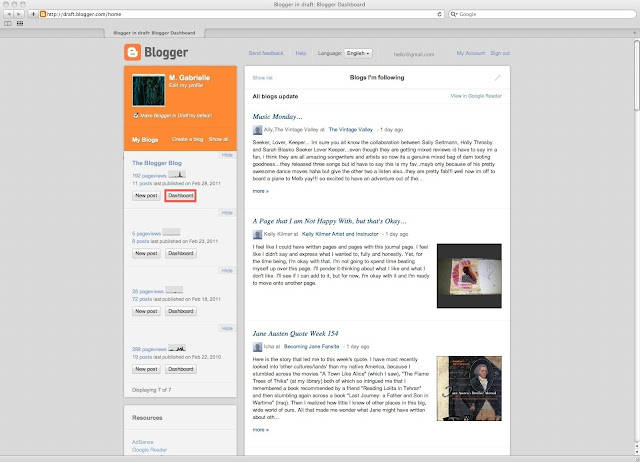Open The Blogger Blog title link
The width and height of the screenshot is (640, 462).
[157, 163]
